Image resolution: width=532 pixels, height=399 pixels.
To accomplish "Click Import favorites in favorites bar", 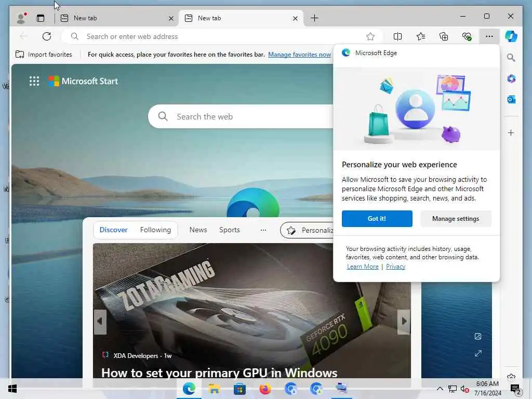I will [44, 54].
